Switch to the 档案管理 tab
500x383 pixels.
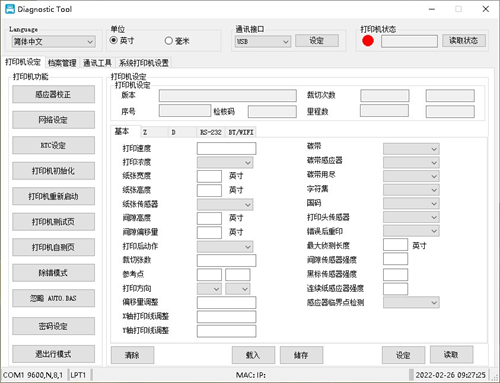tap(62, 63)
